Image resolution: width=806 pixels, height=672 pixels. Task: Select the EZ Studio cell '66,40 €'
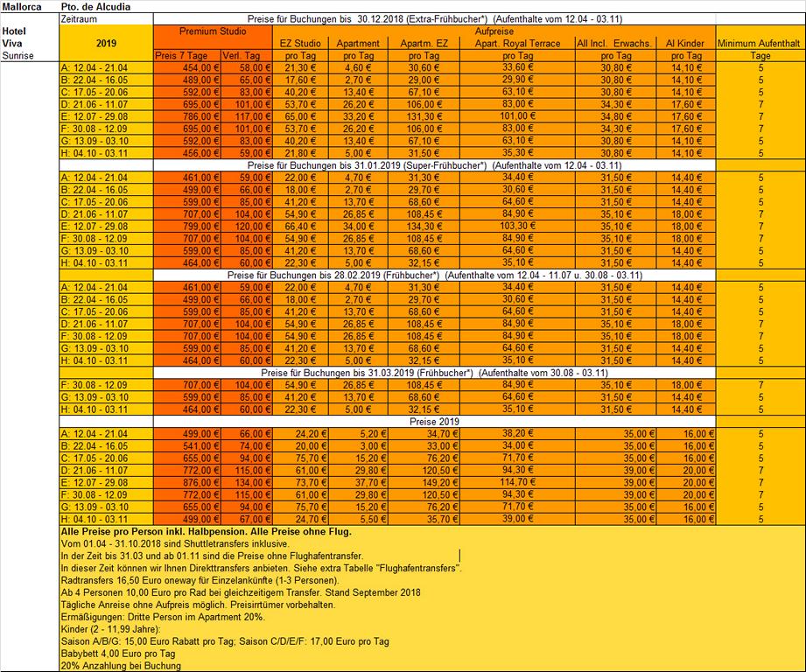coord(300,227)
